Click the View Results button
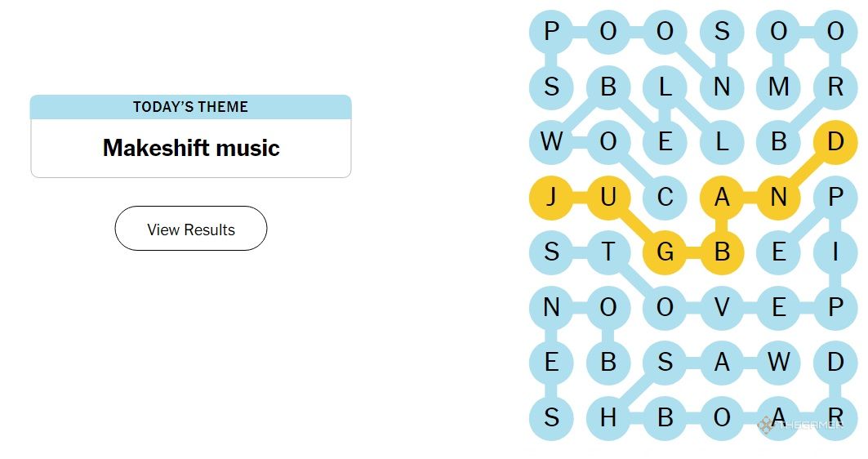 pos(191,229)
